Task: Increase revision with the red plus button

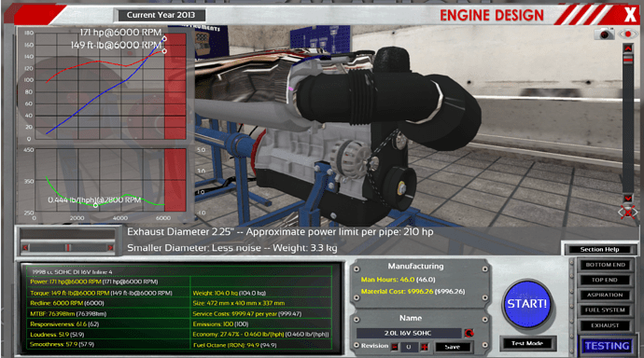Action: click(x=425, y=347)
